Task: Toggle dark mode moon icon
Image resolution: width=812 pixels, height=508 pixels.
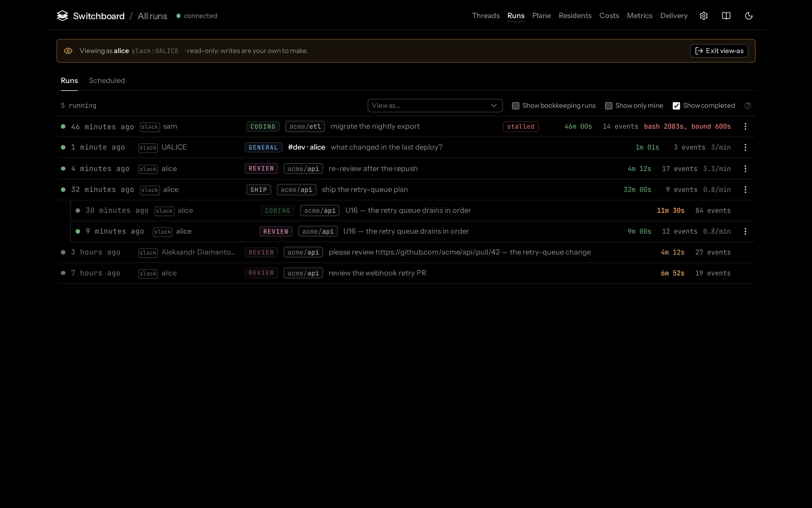Action: 749,16
